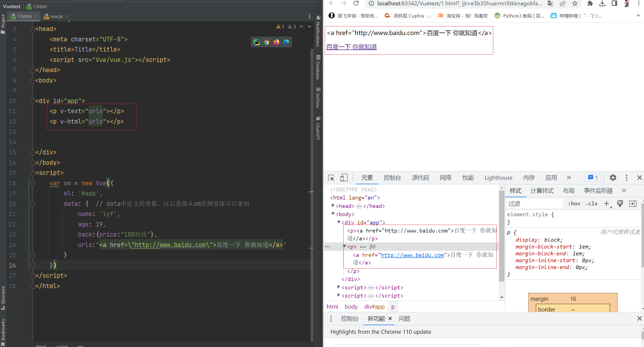644x347 pixels.
Task: Open page in Chrome from editor popup
Action: pyautogui.click(x=266, y=42)
